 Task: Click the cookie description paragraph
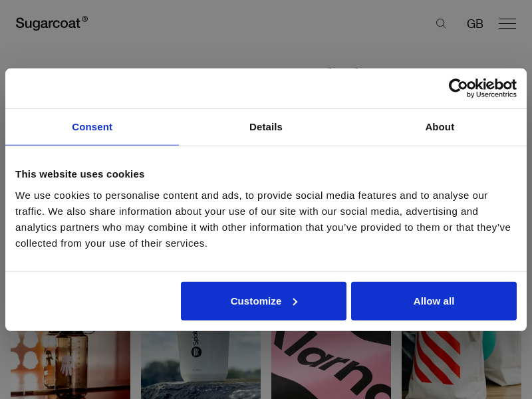click(x=263, y=219)
